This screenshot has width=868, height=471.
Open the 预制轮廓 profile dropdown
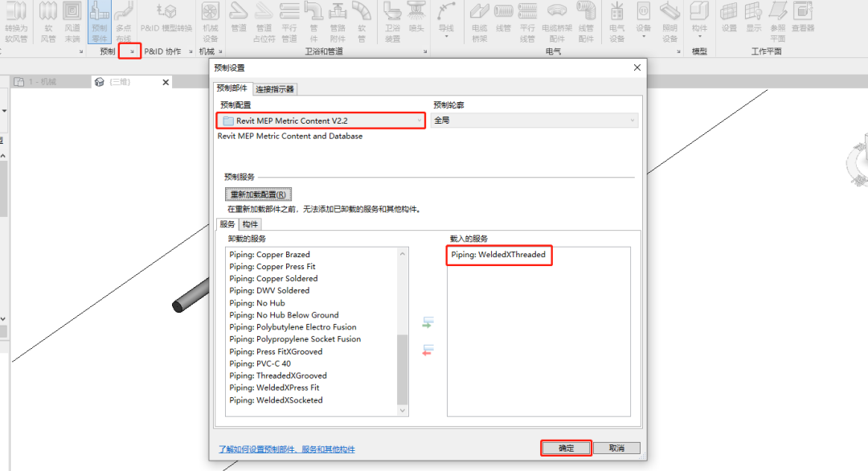(x=534, y=120)
